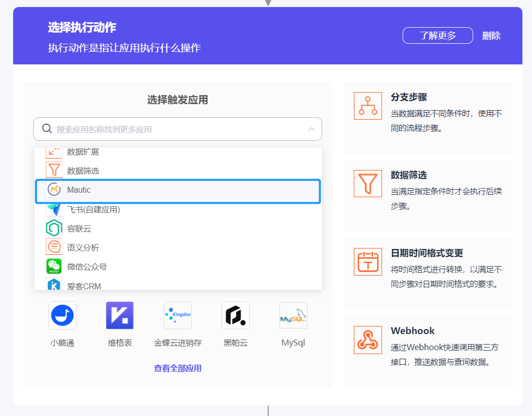Click the 飞书 paper plane icon

point(54,209)
